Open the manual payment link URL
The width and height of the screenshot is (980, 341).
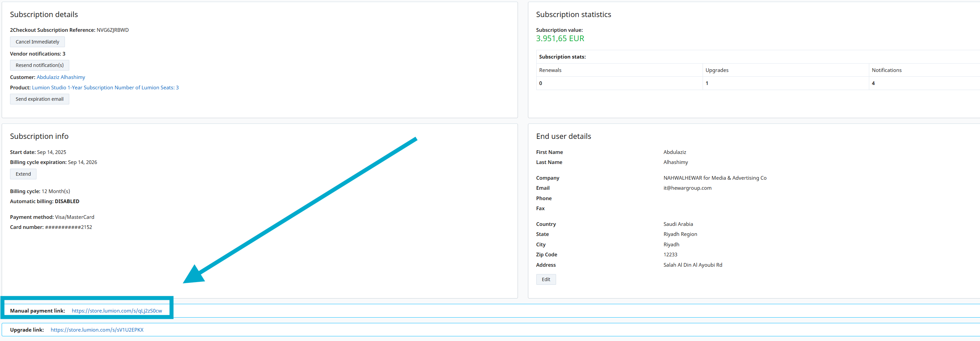117,311
